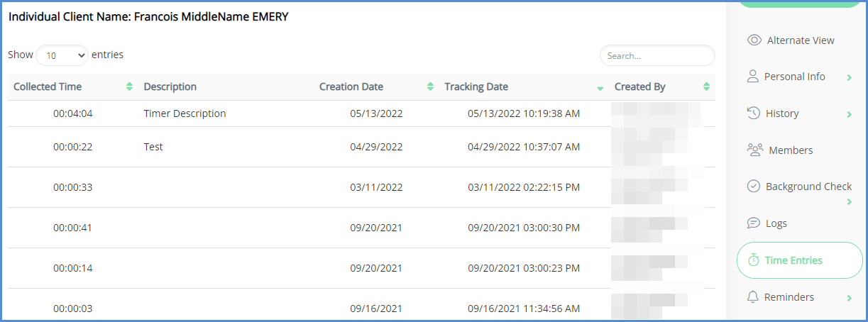868x322 pixels.
Task: Expand the Personal Info submenu arrow
Action: (x=849, y=77)
